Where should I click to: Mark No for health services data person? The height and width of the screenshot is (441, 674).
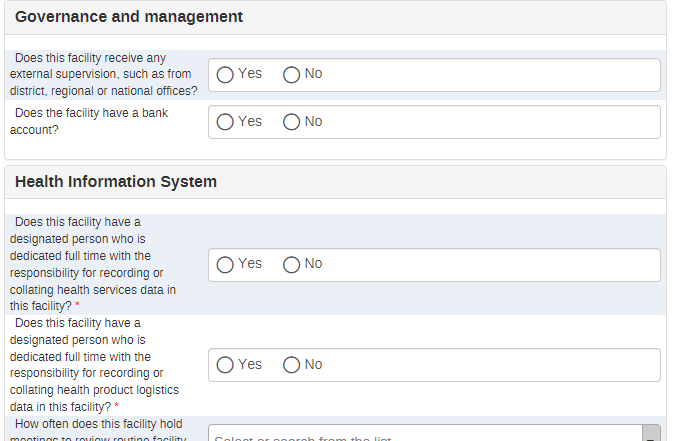pos(291,265)
